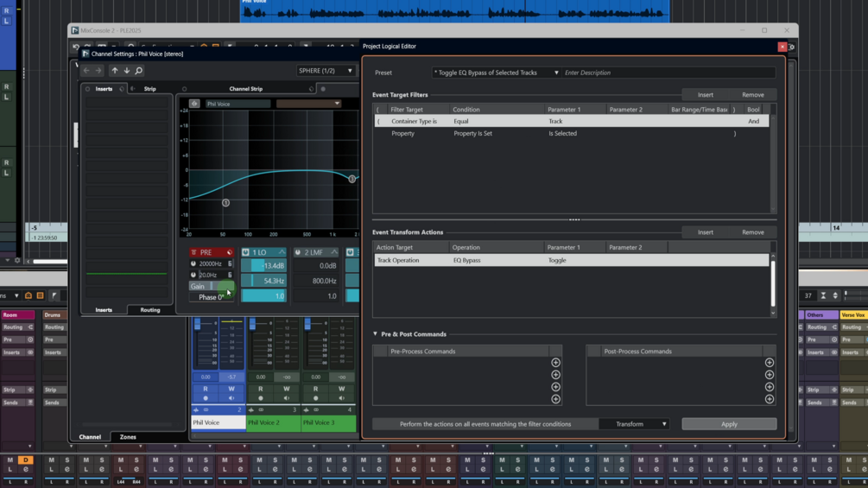Switch to the Channel tab in MixConsole
Viewport: 868px width, 488px height.
point(90,437)
